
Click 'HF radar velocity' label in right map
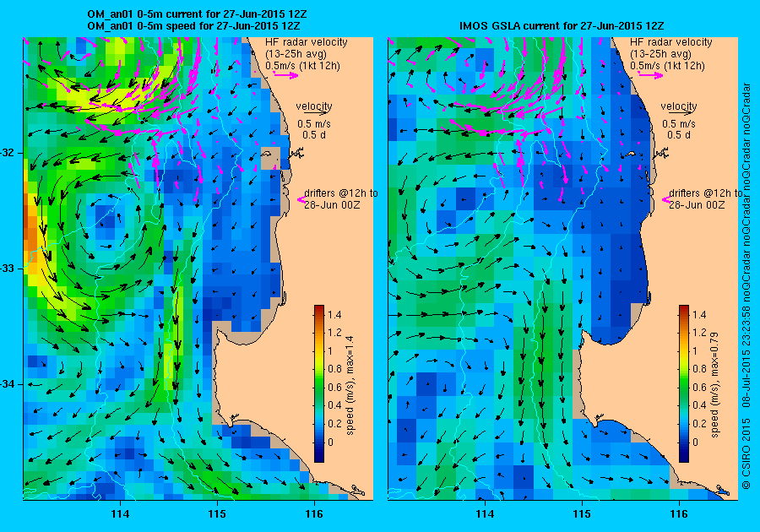[671, 42]
